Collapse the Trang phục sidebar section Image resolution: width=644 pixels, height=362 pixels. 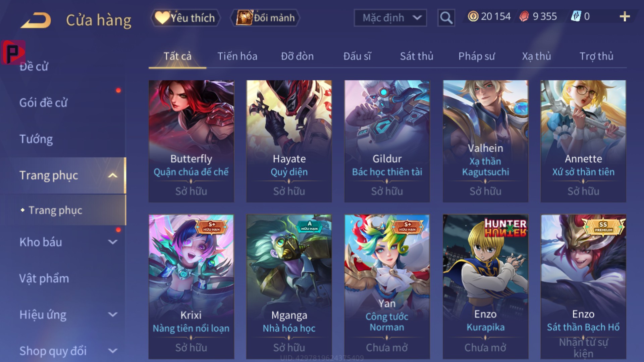[x=113, y=175]
